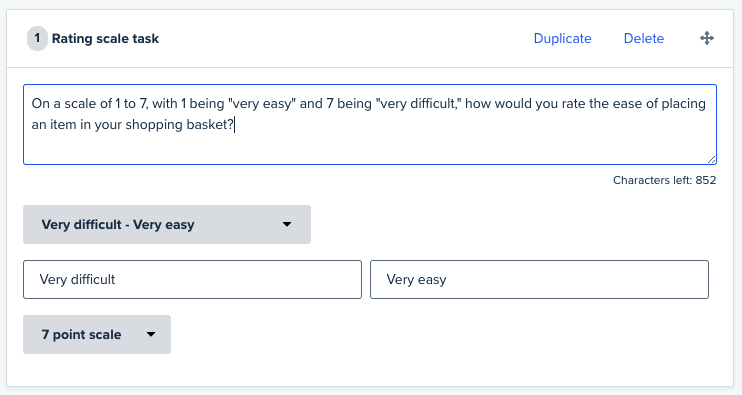Click the move/reorder crosshair icon

coord(707,38)
